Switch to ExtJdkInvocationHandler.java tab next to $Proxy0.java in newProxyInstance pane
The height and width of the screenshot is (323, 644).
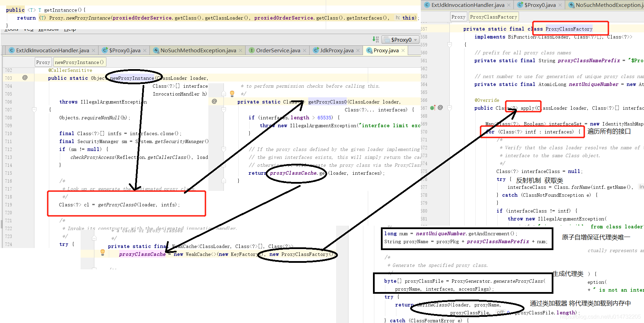click(x=52, y=51)
